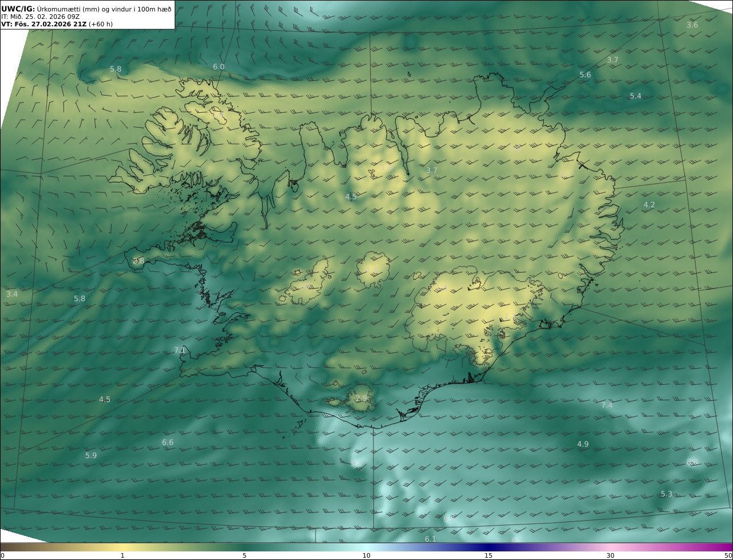Click the valid time 'VT: Fös. 27.02.2026 21Z'

point(44,25)
